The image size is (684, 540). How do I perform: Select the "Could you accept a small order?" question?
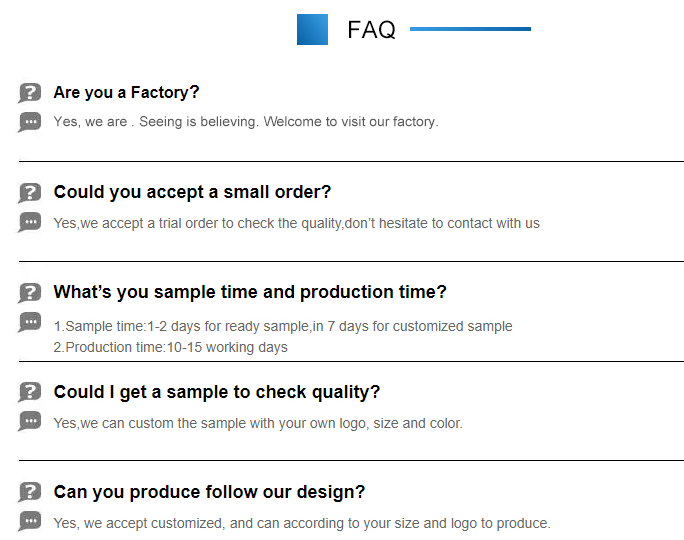point(192,192)
